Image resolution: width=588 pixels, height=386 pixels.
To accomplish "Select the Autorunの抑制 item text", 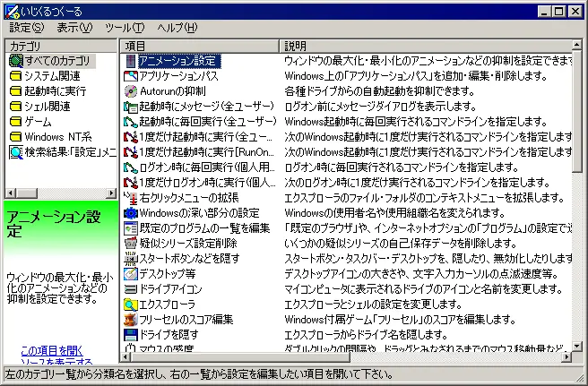I will [172, 91].
